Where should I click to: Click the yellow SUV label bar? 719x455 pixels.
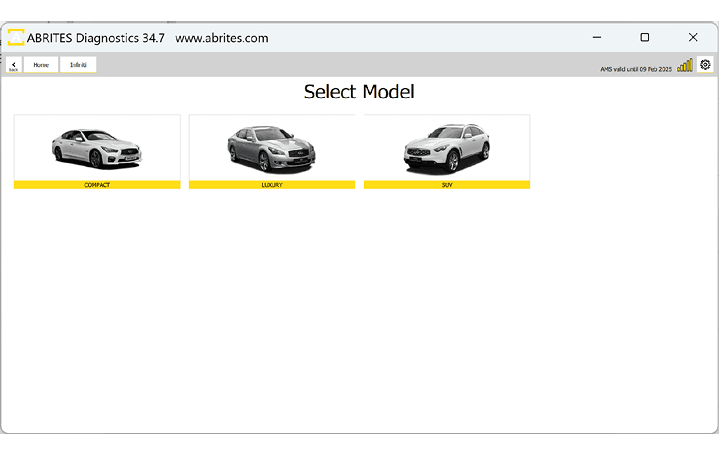(447, 185)
